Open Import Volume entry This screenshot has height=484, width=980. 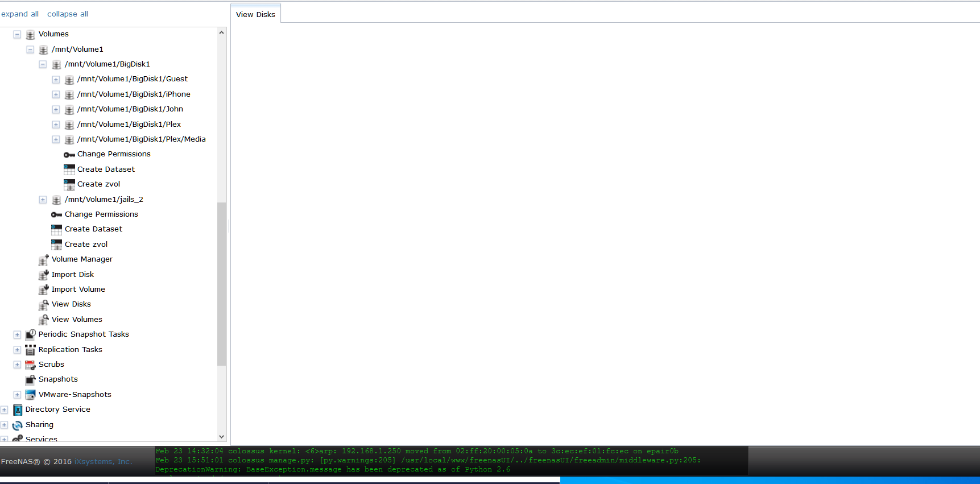tap(78, 289)
